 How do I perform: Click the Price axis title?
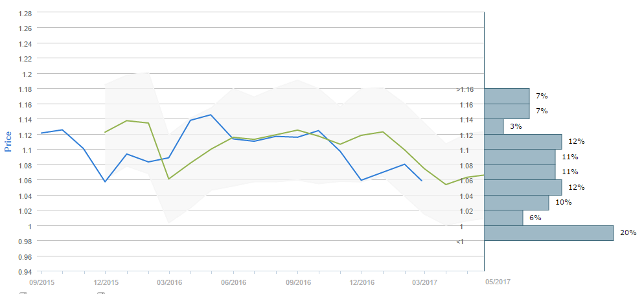click(8, 141)
